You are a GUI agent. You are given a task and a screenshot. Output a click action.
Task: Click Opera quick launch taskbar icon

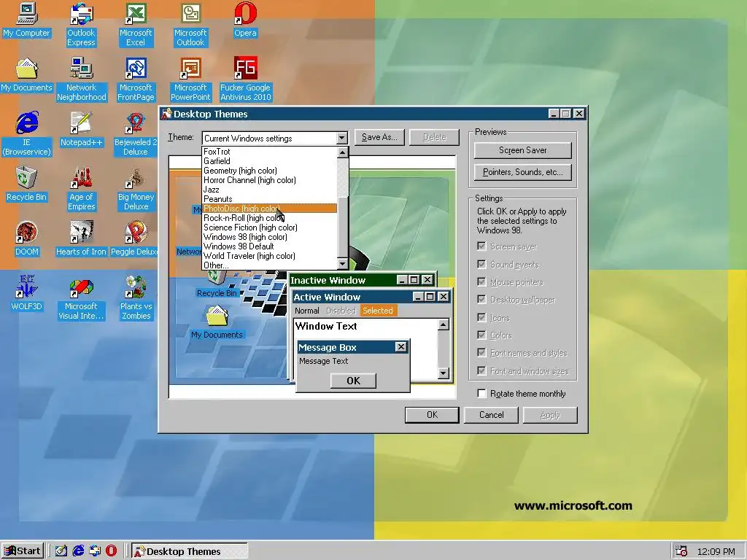pos(111,551)
